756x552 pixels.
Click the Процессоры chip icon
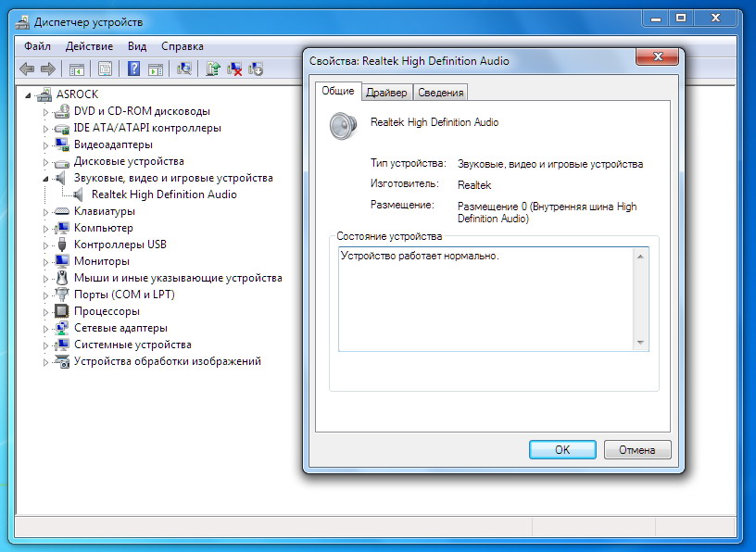[62, 311]
